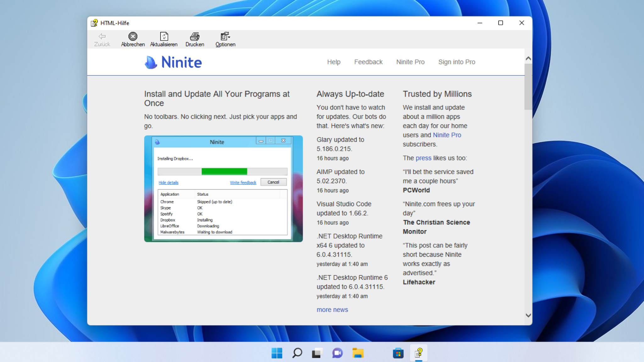
Task: Click the Aktualisieren refresh icon
Action: tap(164, 36)
